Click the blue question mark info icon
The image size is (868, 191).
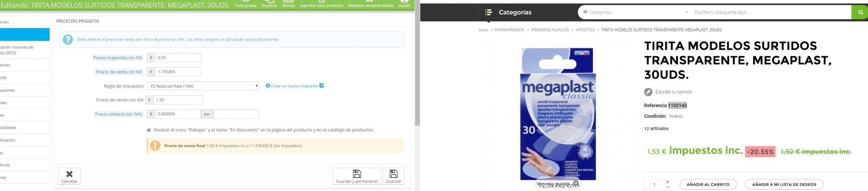tap(68, 39)
